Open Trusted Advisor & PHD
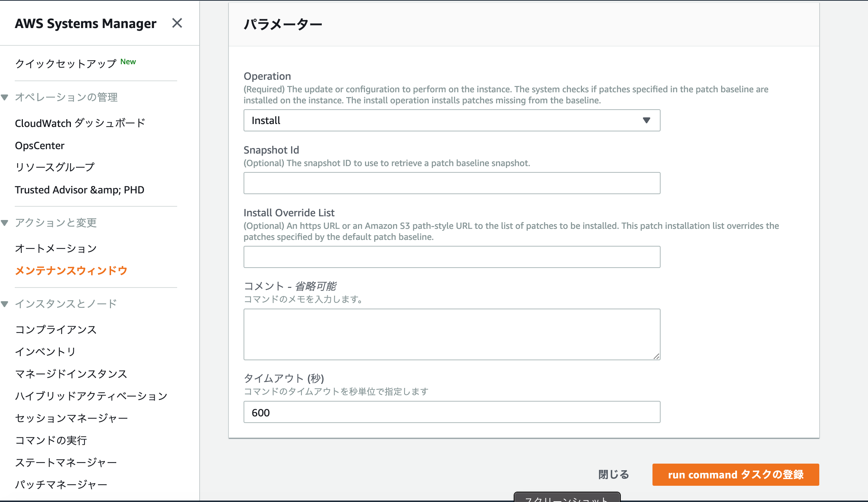 tap(79, 190)
